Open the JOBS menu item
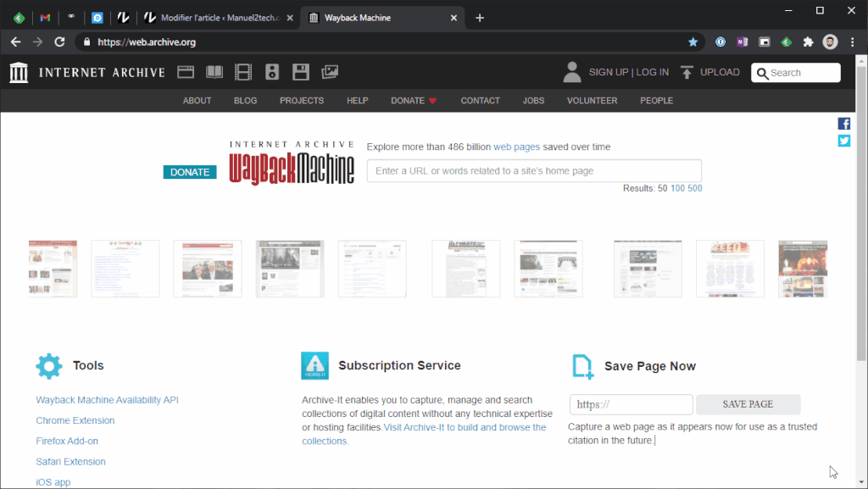 pos(533,101)
